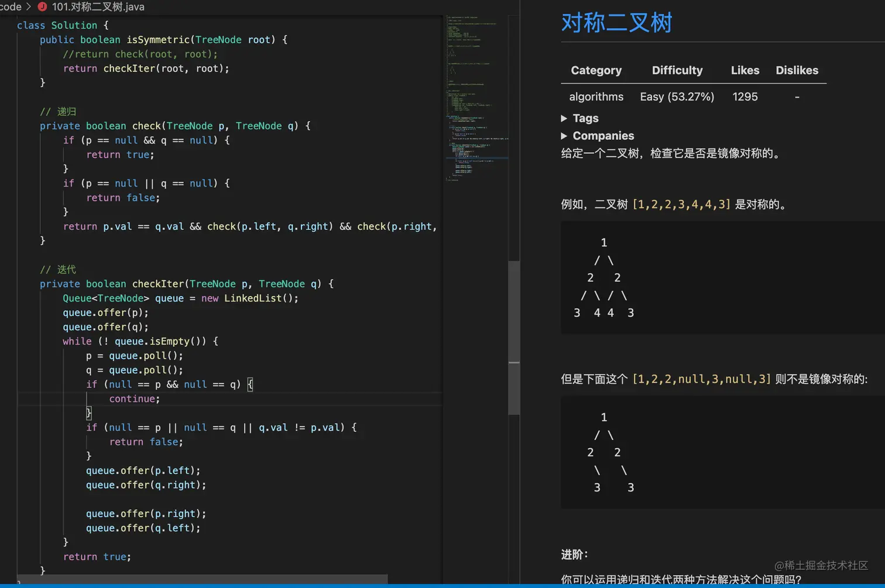Click the editor vertical scrollbar thumb
The height and width of the screenshot is (588, 885).
[x=514, y=338]
